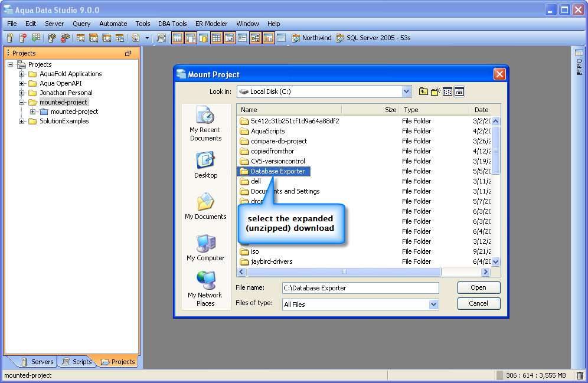The height and width of the screenshot is (383, 588).
Task: Click the server icon with red minus badge
Action: pyautogui.click(x=23, y=38)
